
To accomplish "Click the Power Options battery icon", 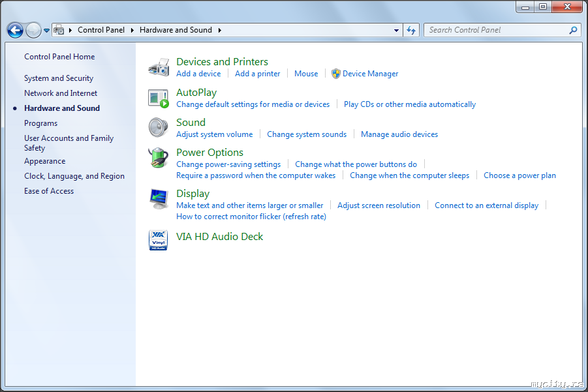I will (x=158, y=157).
